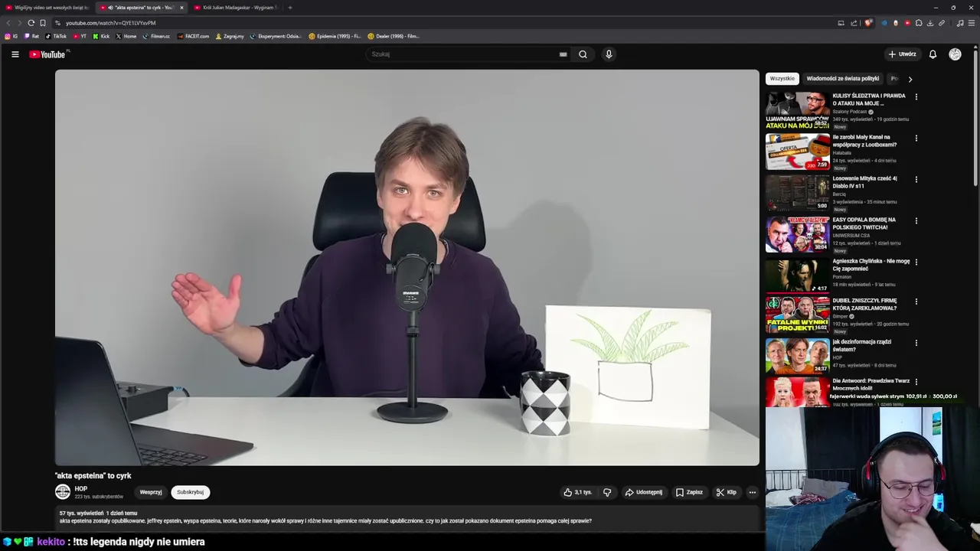This screenshot has height=551, width=980.
Task: Open options menu for Agnieszka Chylińska video
Action: [x=916, y=262]
